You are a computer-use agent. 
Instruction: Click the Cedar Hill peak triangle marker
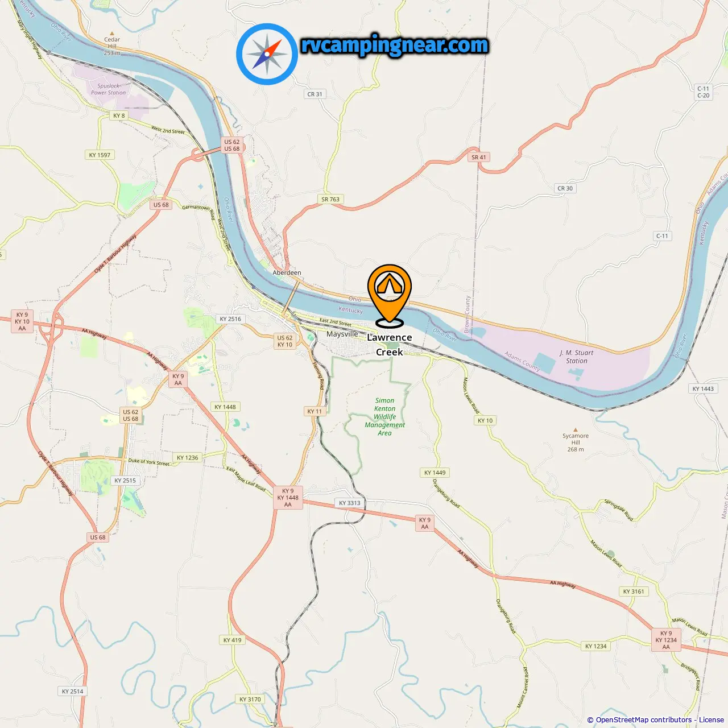coord(112,34)
